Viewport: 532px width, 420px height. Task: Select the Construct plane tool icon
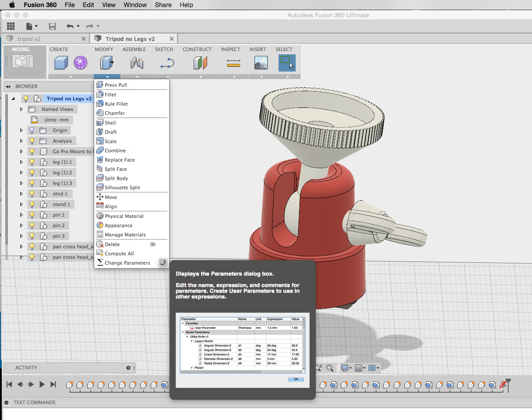tap(200, 63)
